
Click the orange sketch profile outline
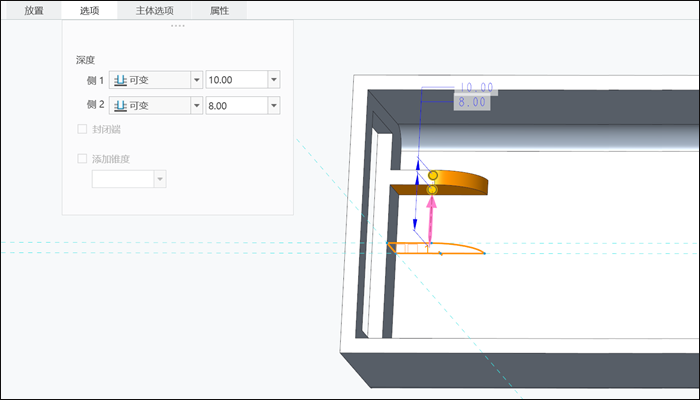(x=436, y=248)
